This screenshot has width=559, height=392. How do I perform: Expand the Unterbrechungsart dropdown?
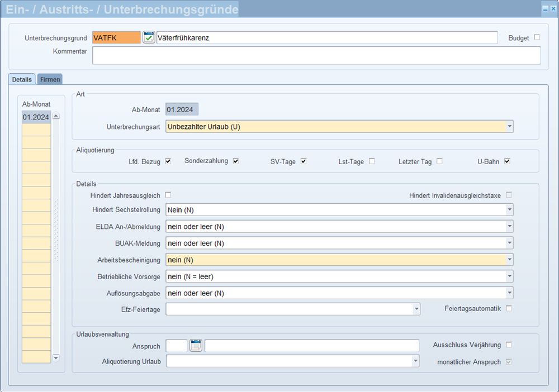[509, 127]
